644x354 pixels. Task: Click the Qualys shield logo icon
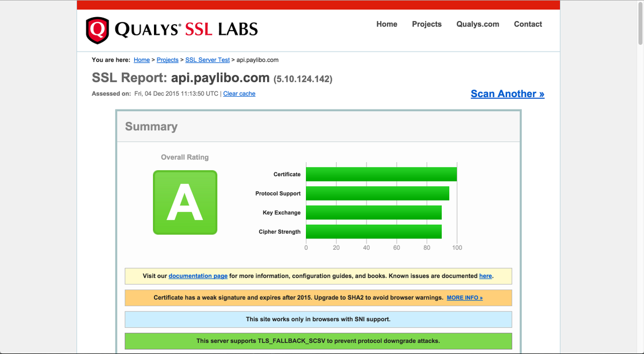97,31
